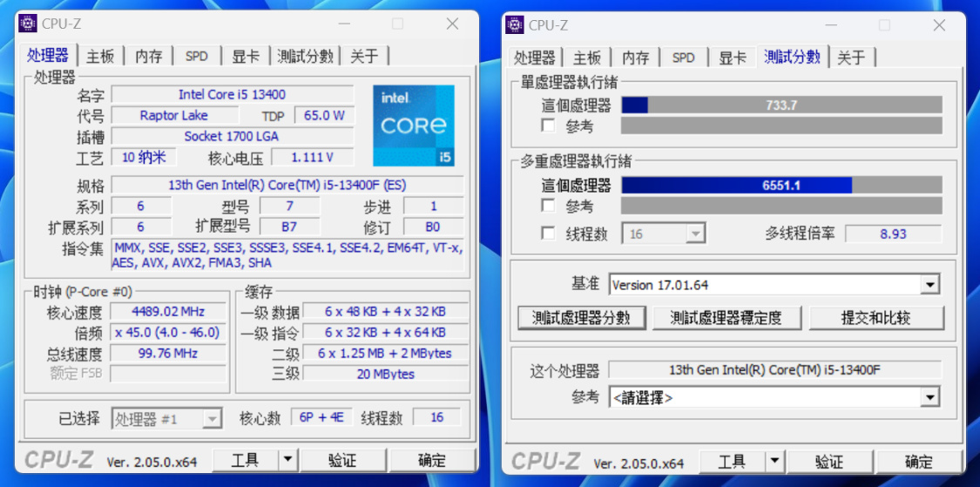
Task: Open the 基准 Version 17.01.64 dropdown
Action: pyautogui.click(x=774, y=285)
